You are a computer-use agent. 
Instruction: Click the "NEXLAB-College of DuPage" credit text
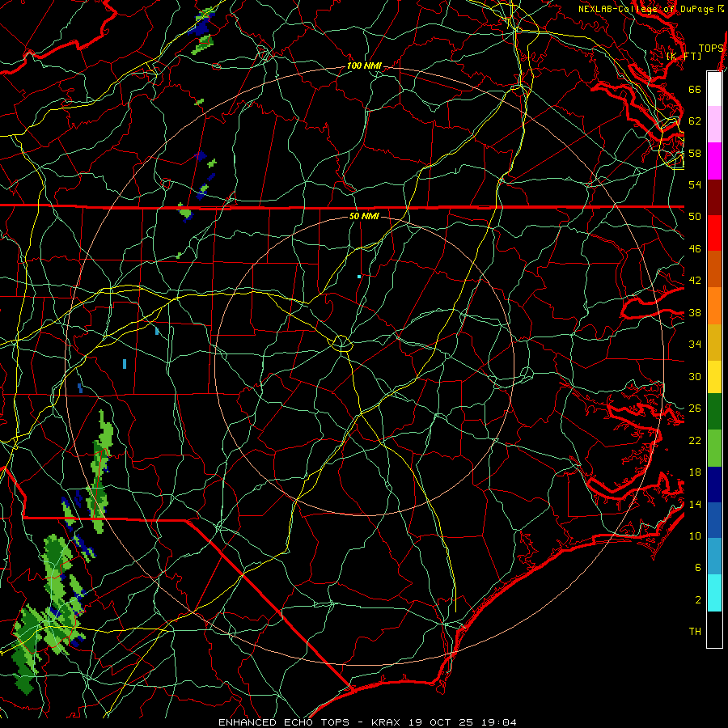[x=647, y=9]
